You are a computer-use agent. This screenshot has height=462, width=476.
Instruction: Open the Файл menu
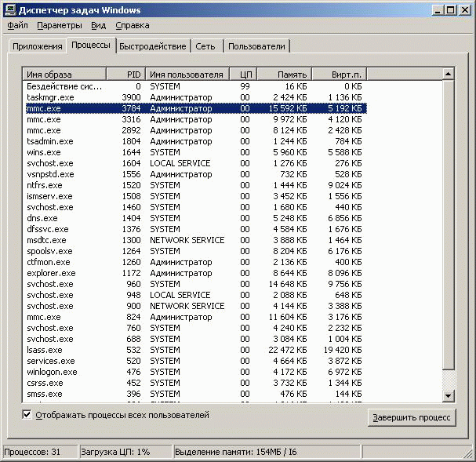(x=17, y=26)
